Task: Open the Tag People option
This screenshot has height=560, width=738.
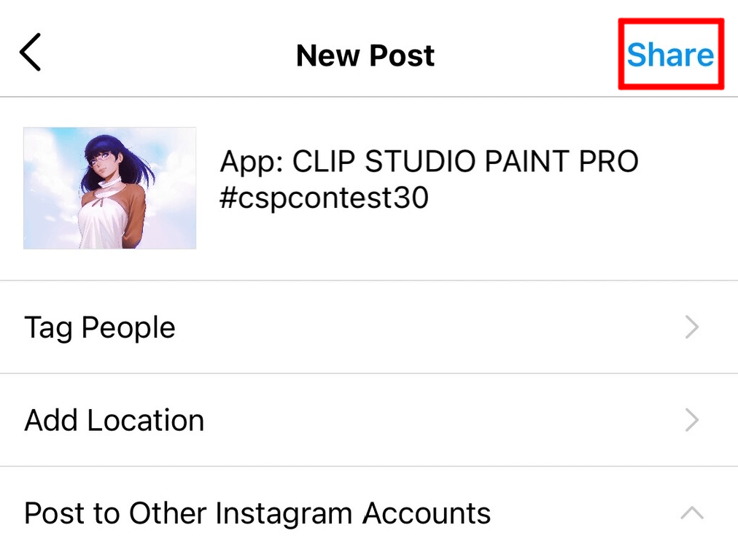Action: point(100,327)
